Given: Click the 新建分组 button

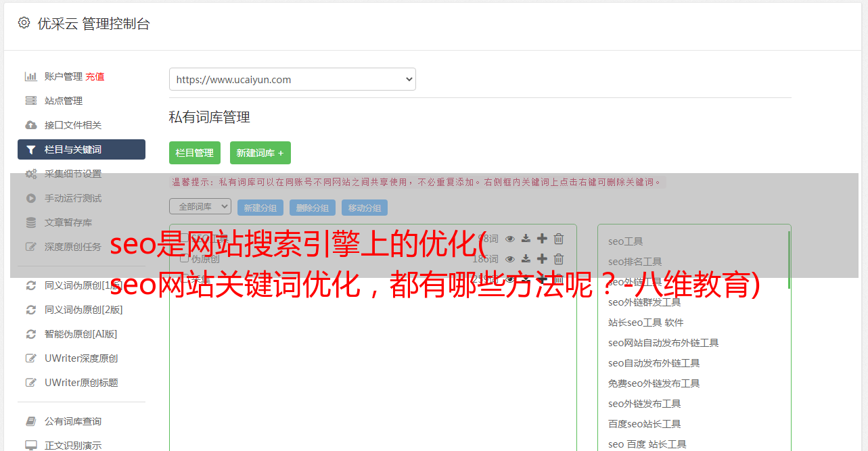Looking at the screenshot, I should pyautogui.click(x=260, y=208).
